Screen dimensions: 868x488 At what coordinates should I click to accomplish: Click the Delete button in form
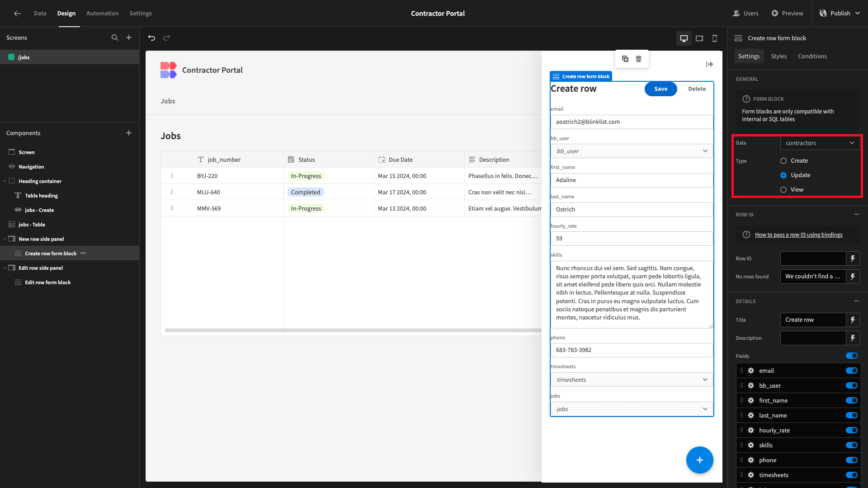point(697,89)
